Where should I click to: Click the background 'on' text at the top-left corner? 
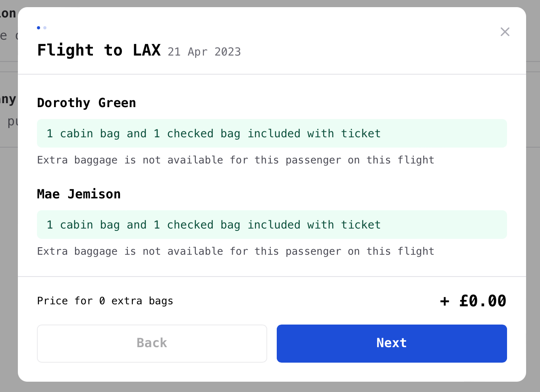click(8, 13)
